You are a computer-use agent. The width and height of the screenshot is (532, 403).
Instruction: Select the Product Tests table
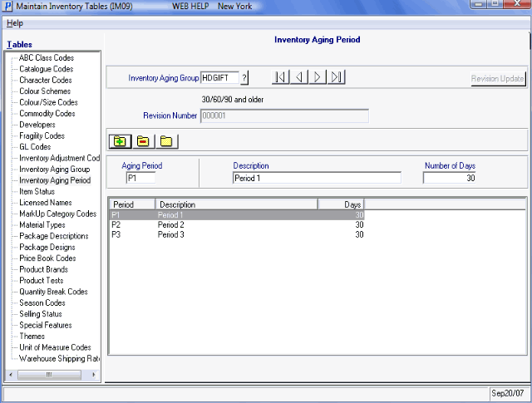pos(42,281)
